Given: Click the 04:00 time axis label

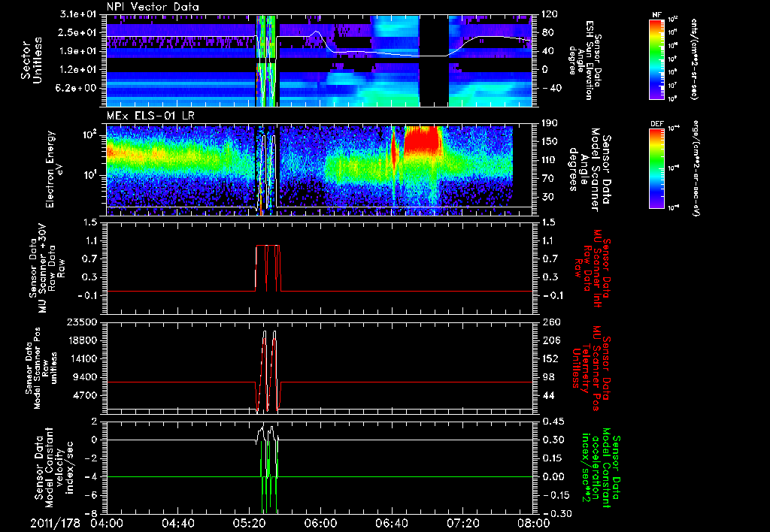Looking at the screenshot, I should pyautogui.click(x=107, y=523).
